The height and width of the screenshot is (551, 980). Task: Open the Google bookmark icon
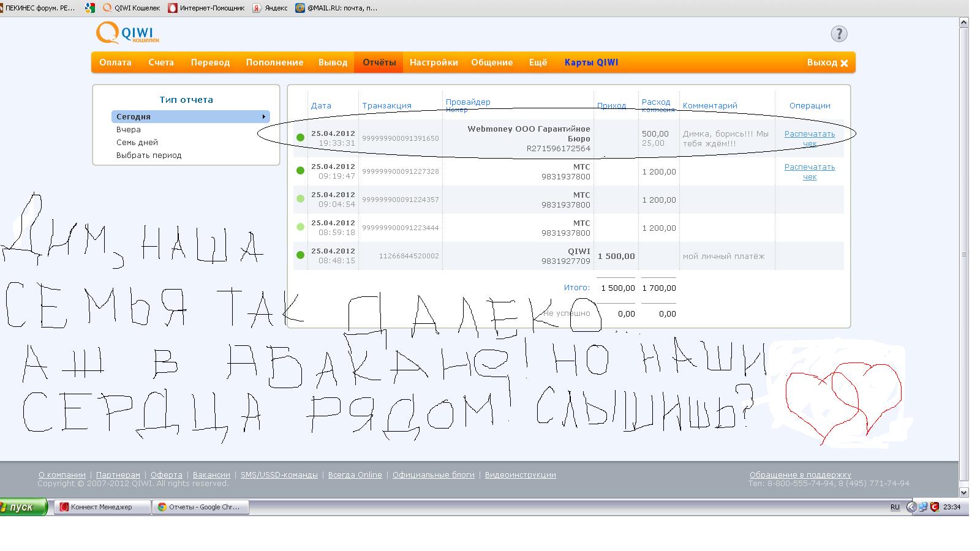[90, 8]
